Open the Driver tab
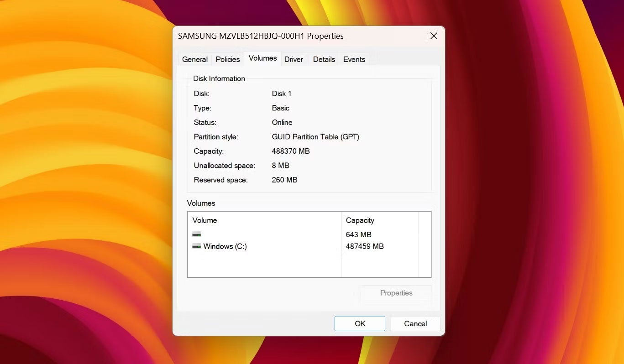Viewport: 624px width, 364px height. pyautogui.click(x=294, y=59)
